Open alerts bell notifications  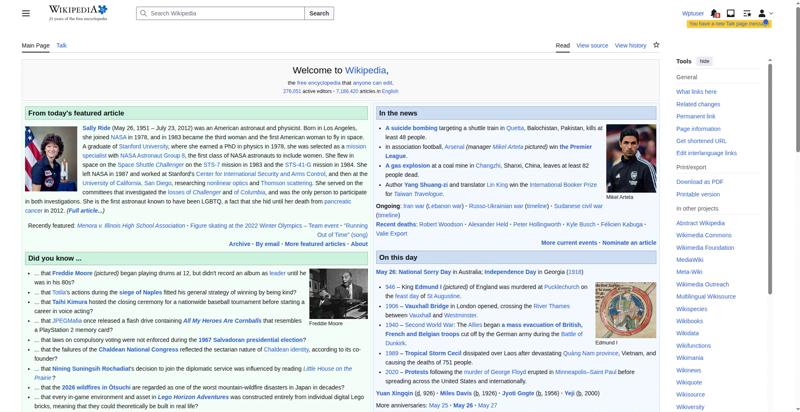pos(715,13)
